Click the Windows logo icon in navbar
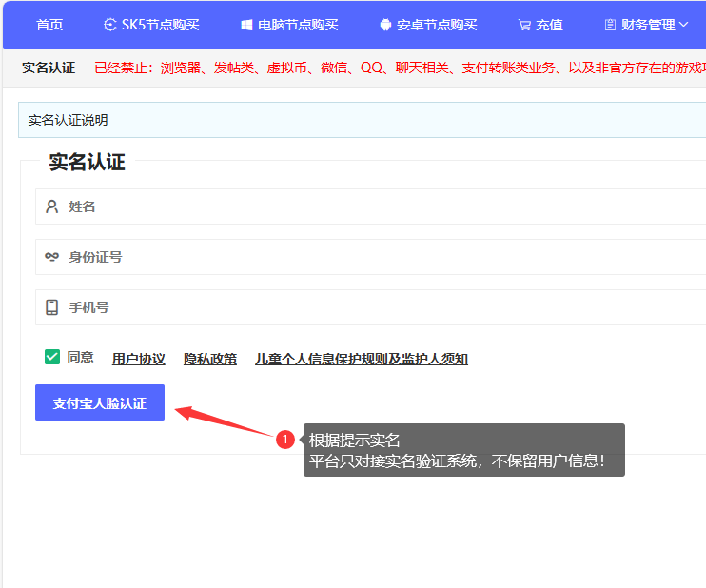 246,25
